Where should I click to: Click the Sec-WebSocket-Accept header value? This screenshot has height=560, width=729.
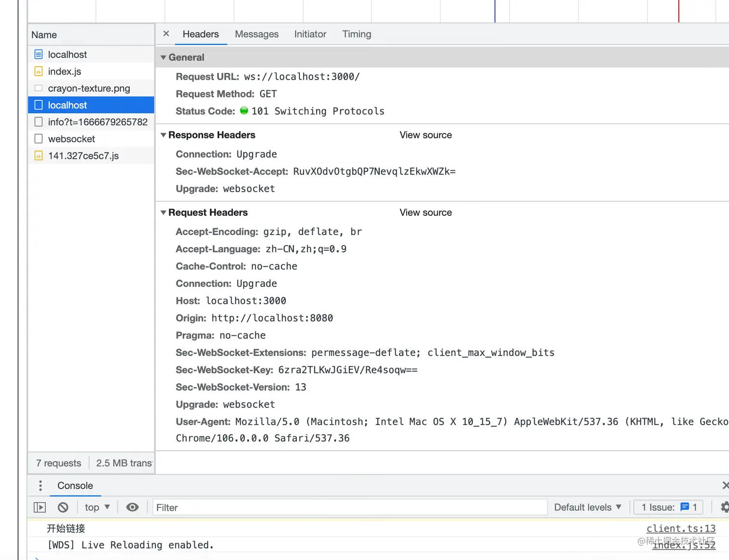click(374, 172)
